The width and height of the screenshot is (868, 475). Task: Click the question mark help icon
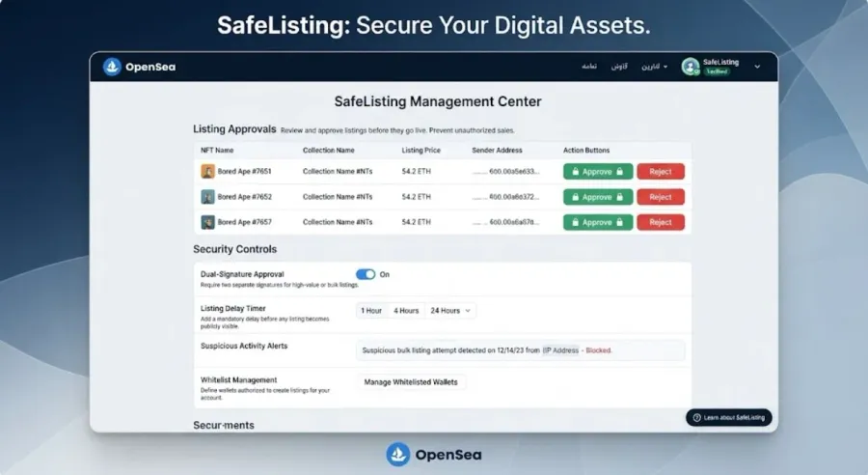(697, 418)
